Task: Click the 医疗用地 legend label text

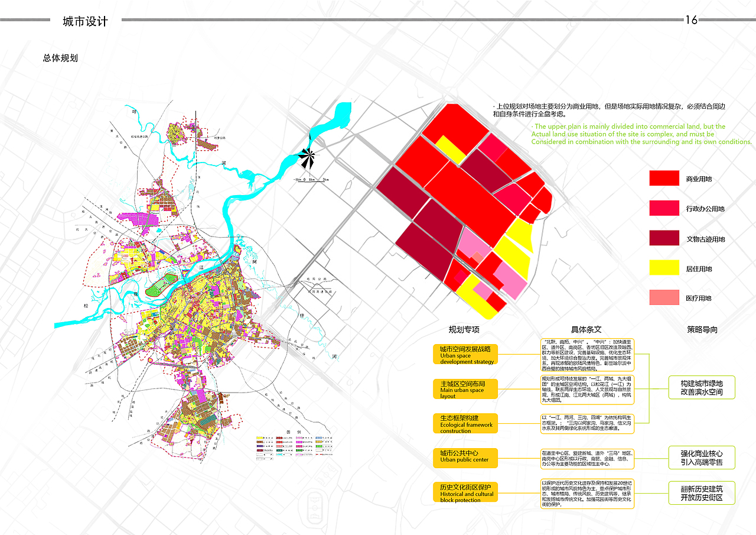Action: 699,298
